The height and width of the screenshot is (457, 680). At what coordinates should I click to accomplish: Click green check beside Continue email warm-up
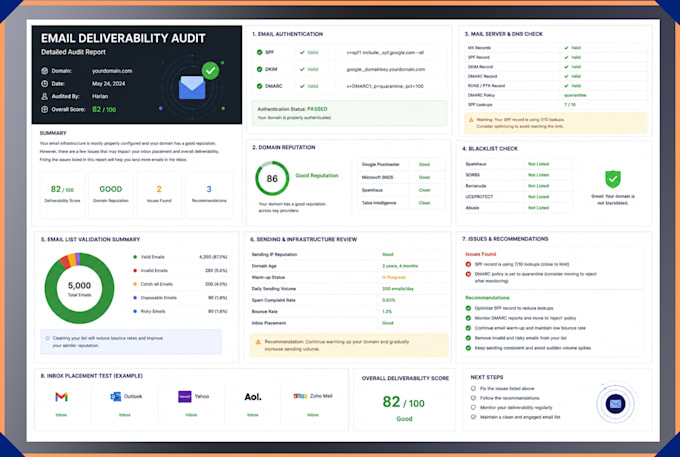coord(468,328)
